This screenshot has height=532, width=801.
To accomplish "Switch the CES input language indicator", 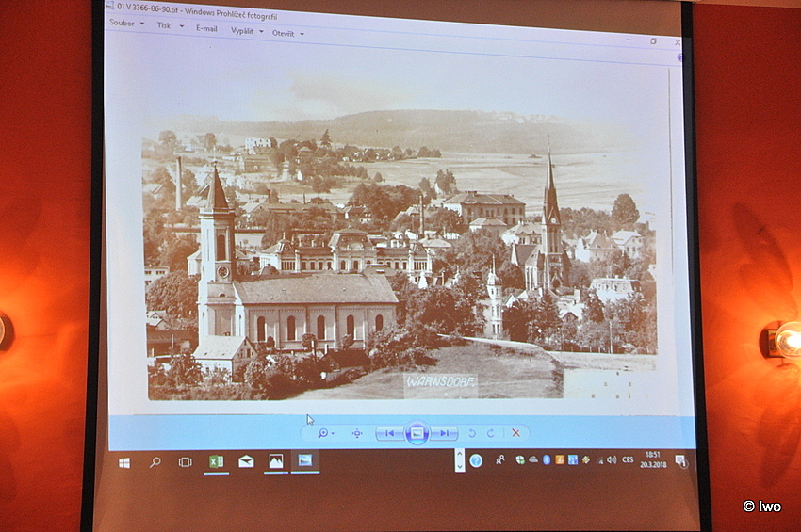I will 628,460.
